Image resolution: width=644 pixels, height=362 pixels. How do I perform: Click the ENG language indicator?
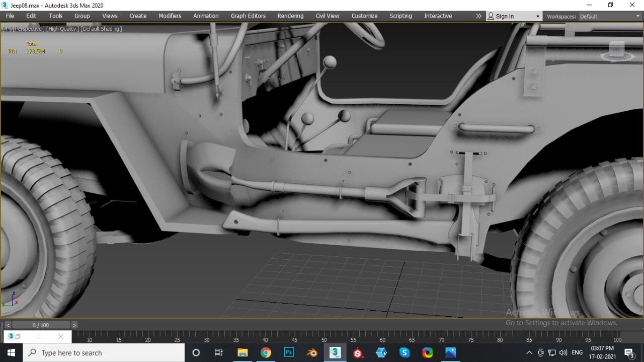[577, 353]
